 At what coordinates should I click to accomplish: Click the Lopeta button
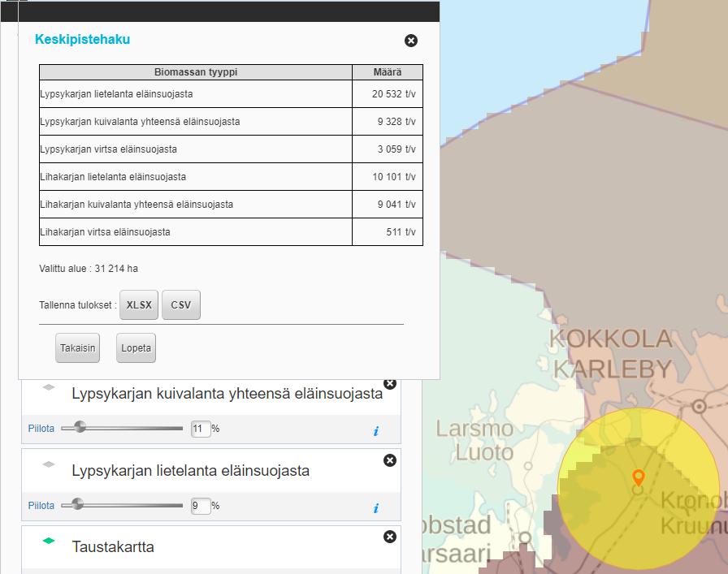pos(136,347)
